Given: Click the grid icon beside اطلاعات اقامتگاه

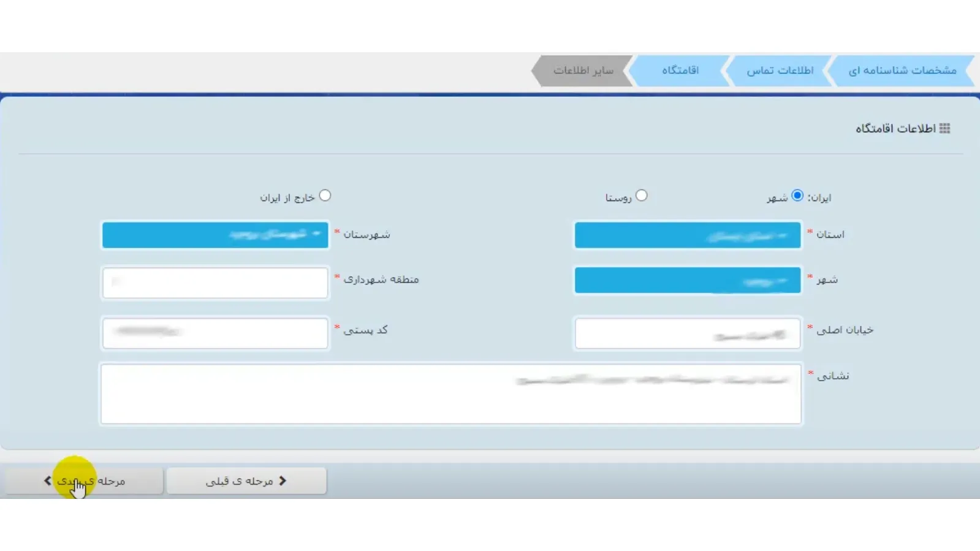Looking at the screenshot, I should pyautogui.click(x=944, y=129).
